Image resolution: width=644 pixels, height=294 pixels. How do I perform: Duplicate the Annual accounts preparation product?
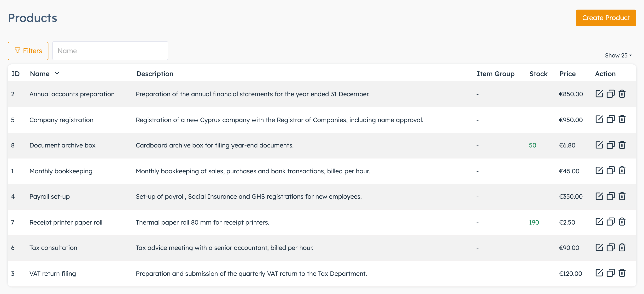[610, 94]
